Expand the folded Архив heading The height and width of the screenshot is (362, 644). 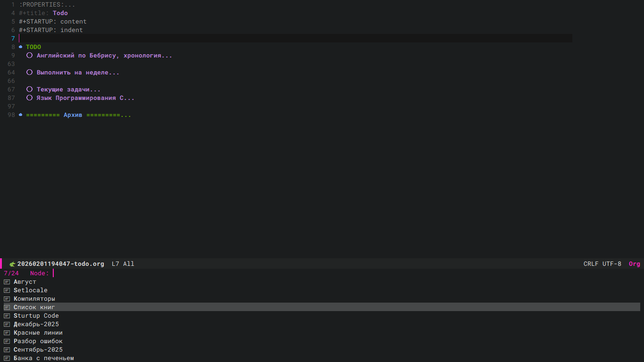coord(78,115)
